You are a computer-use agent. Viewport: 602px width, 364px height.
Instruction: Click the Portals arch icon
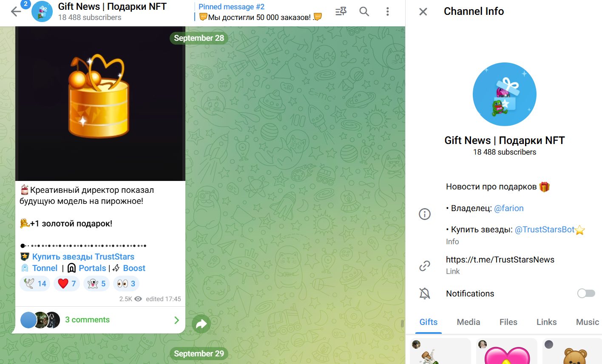coord(72,268)
